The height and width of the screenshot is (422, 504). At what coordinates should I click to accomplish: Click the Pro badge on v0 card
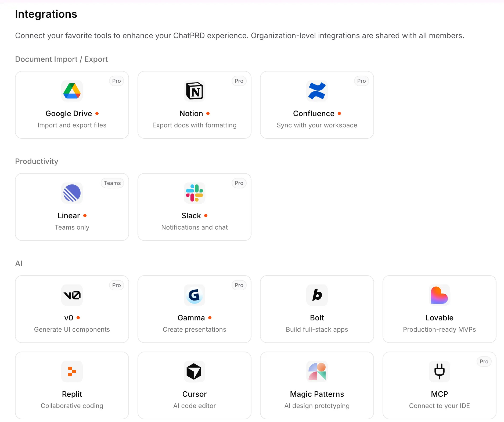(x=117, y=285)
